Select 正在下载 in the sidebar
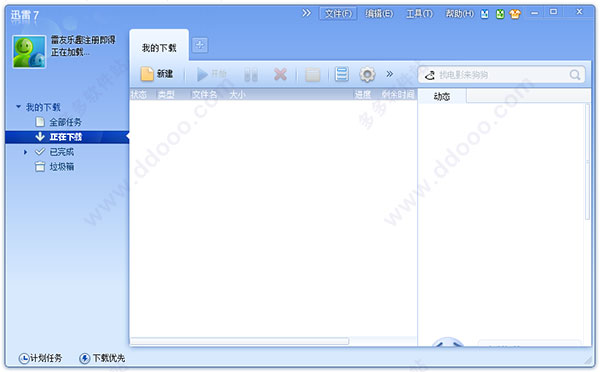Viewport: 600px width, 372px height. point(67,137)
